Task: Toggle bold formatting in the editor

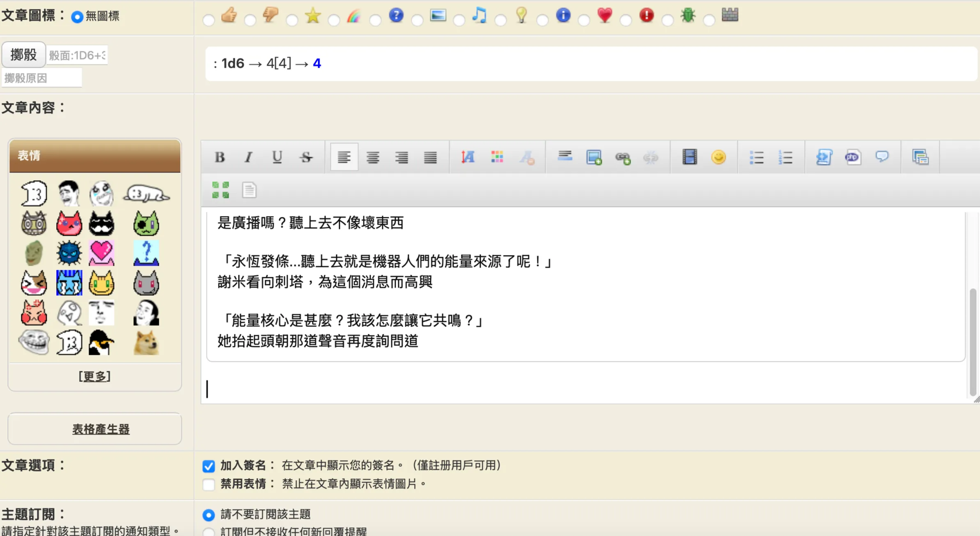Action: [220, 157]
